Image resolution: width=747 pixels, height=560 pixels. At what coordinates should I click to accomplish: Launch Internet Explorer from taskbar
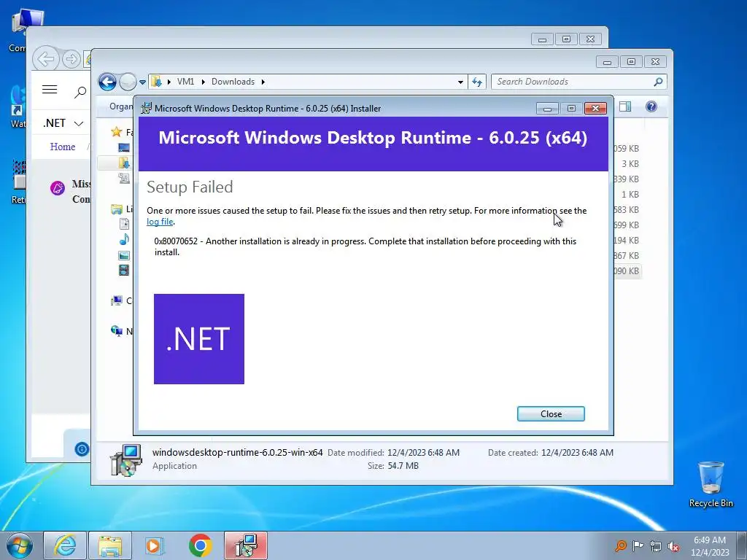point(65,545)
